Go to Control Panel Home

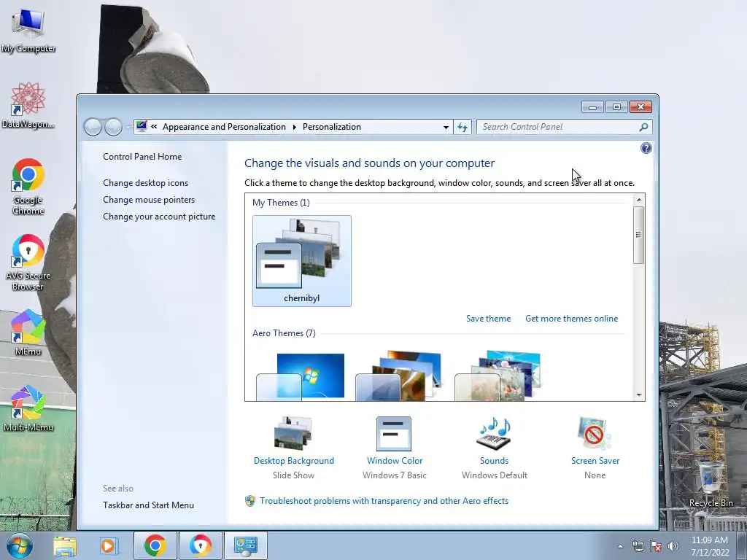[x=142, y=157]
